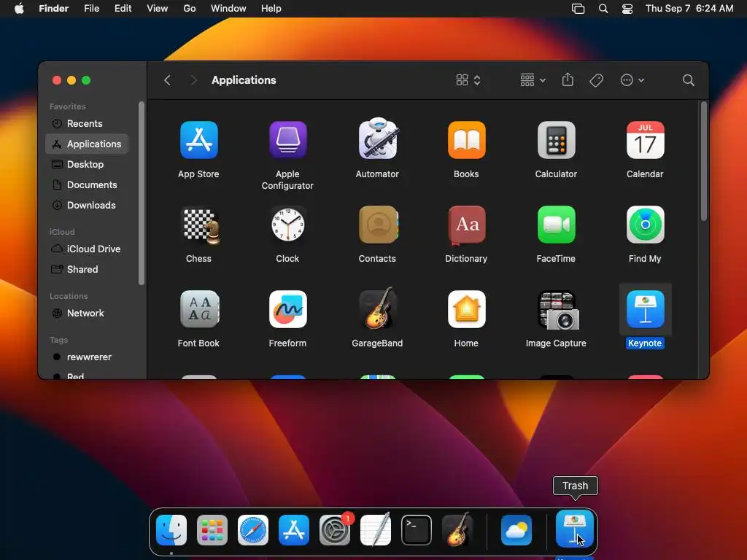Open the Go menu
Viewport: 747px width, 560px height.
tap(190, 9)
